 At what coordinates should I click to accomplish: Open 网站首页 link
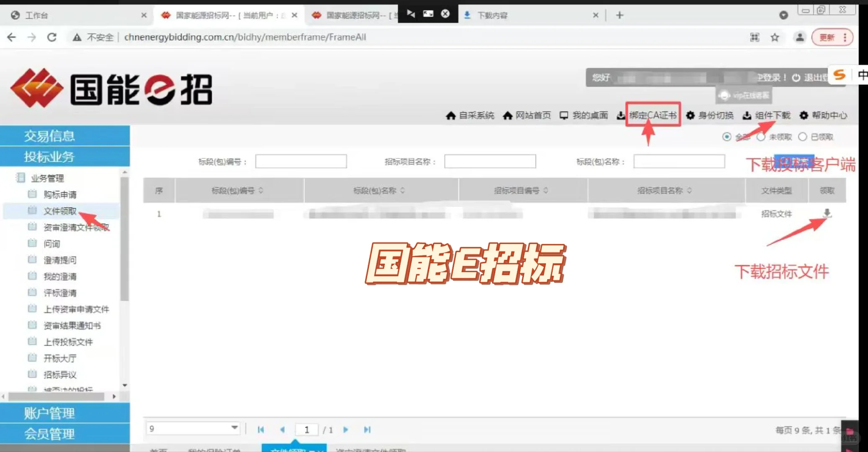527,116
